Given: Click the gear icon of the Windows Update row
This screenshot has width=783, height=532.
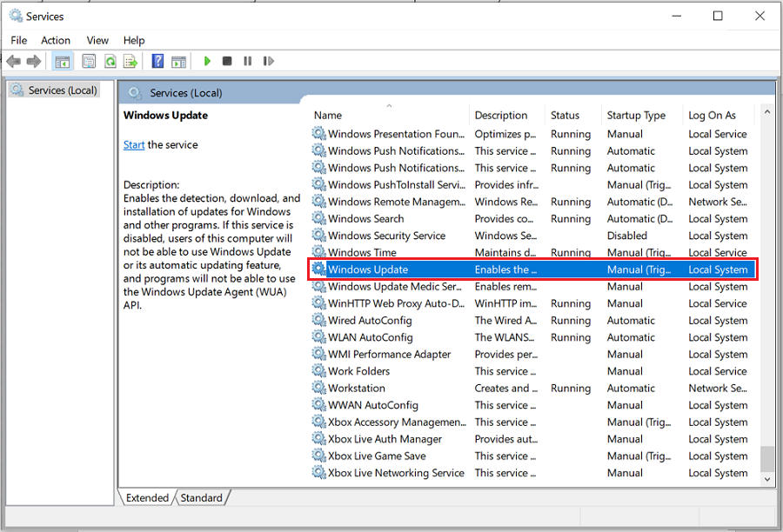Looking at the screenshot, I should pos(318,269).
